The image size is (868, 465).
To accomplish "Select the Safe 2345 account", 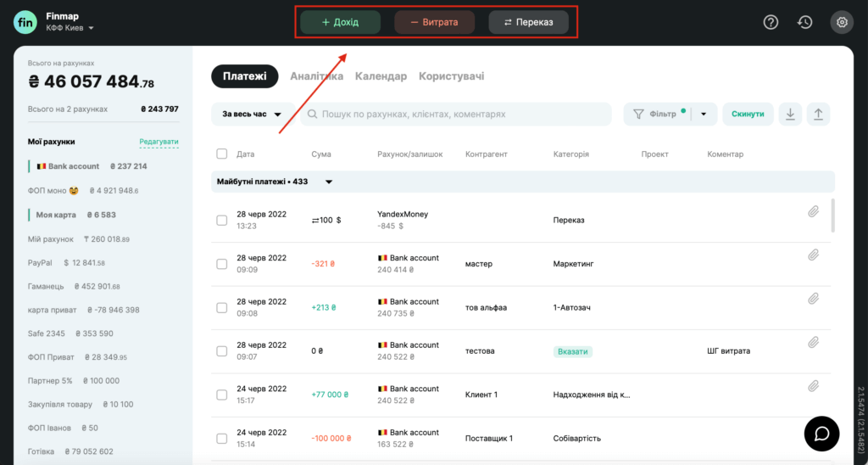I will click(x=70, y=333).
